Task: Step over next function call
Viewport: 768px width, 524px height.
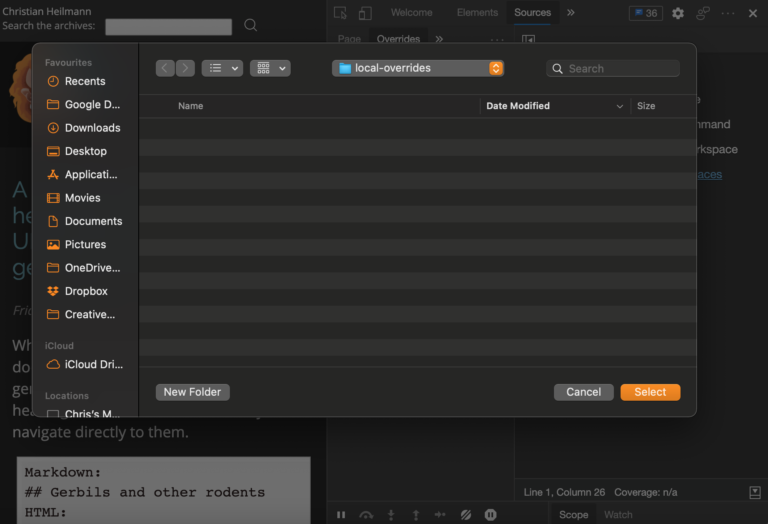Action: coord(366,515)
